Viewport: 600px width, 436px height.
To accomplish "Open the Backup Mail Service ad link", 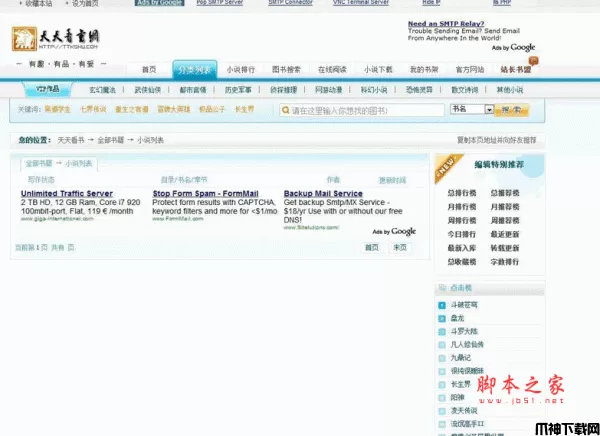I will click(323, 193).
